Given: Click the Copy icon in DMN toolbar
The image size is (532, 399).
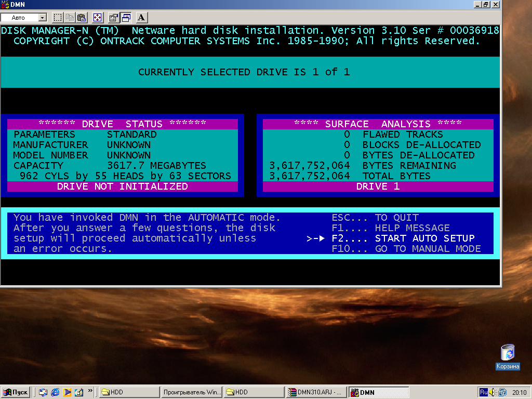Looking at the screenshot, I should pyautogui.click(x=70, y=18).
